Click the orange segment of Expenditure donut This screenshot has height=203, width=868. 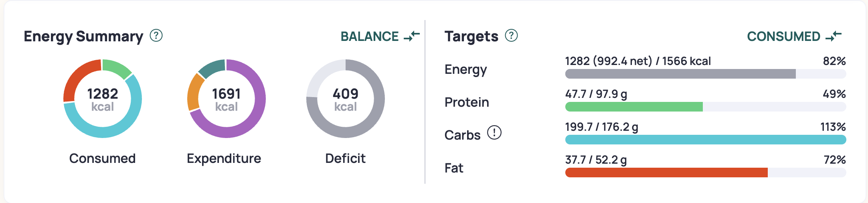[193, 93]
